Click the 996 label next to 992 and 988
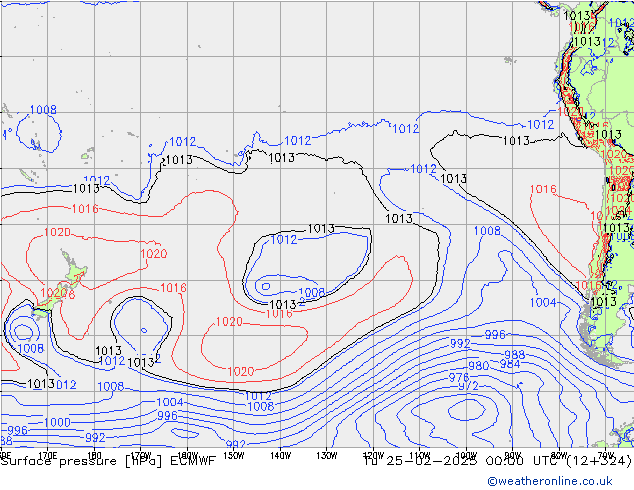Screen dimensions: 634x490 [x=495, y=335]
